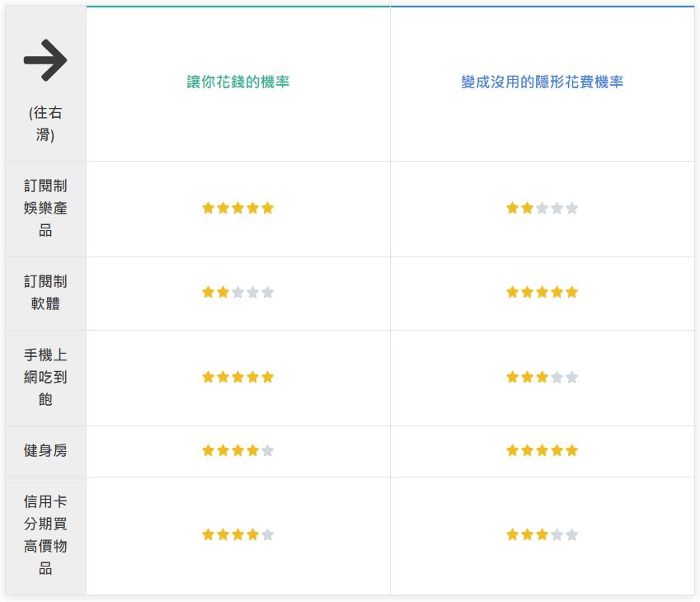Viewport: 700px width, 602px height.
Task: Select the 讓你花錢的機率 column header
Action: [x=238, y=82]
